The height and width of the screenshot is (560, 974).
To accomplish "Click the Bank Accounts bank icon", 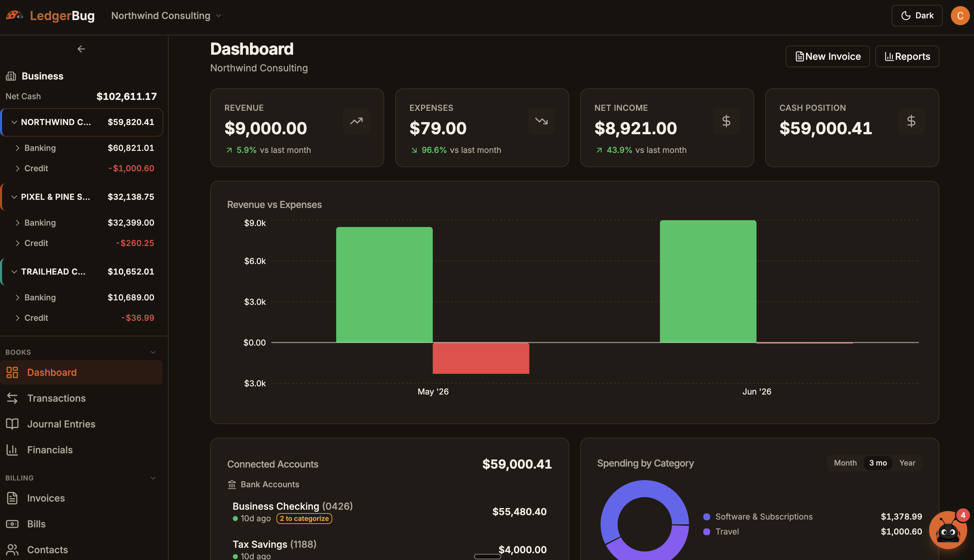I will 232,485.
